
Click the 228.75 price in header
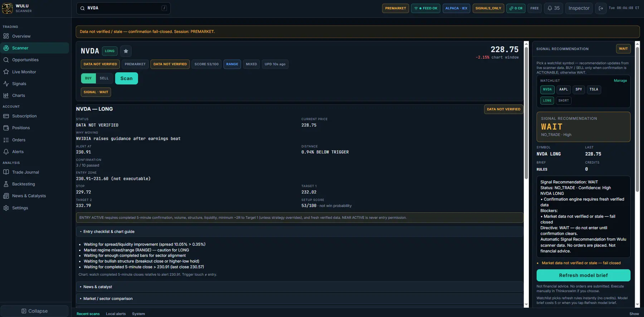pos(504,50)
